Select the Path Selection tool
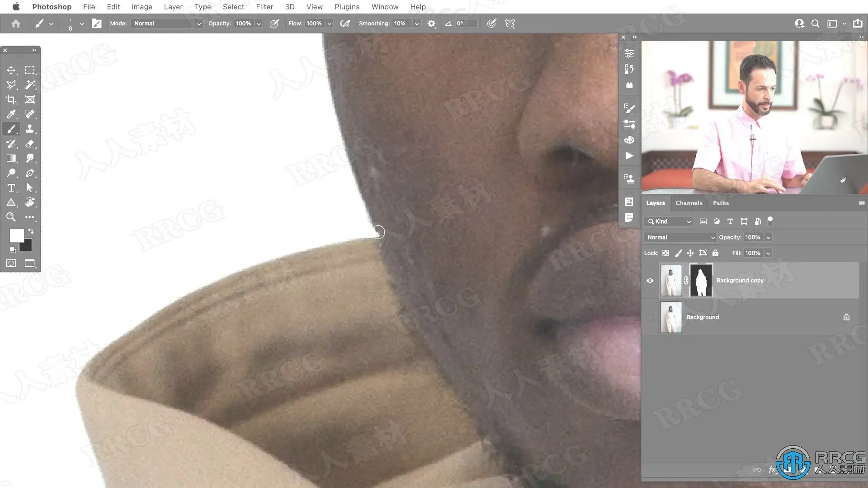Screen dimensions: 868x488 [30, 188]
